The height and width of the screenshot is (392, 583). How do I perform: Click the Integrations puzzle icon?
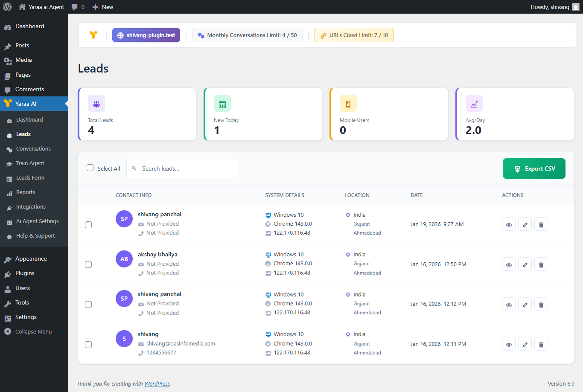tap(9, 207)
